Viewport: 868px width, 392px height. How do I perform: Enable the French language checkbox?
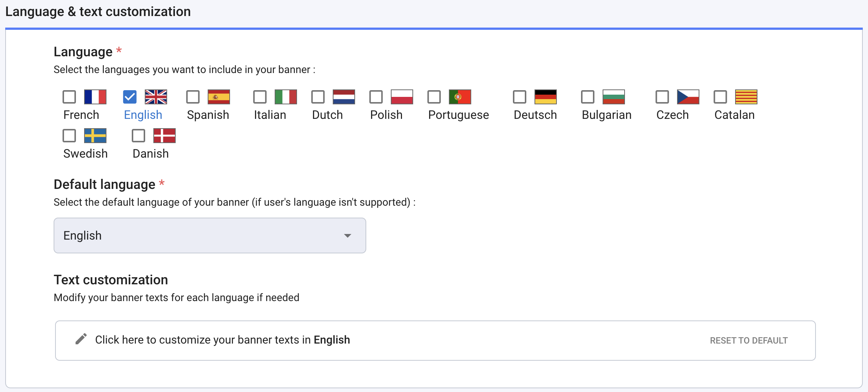[x=69, y=97]
